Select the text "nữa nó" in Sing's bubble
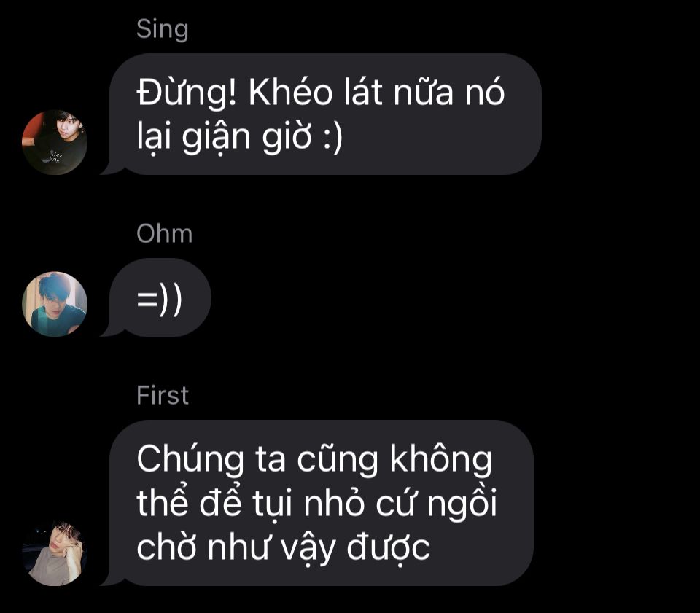The height and width of the screenshot is (613, 700). (449, 93)
